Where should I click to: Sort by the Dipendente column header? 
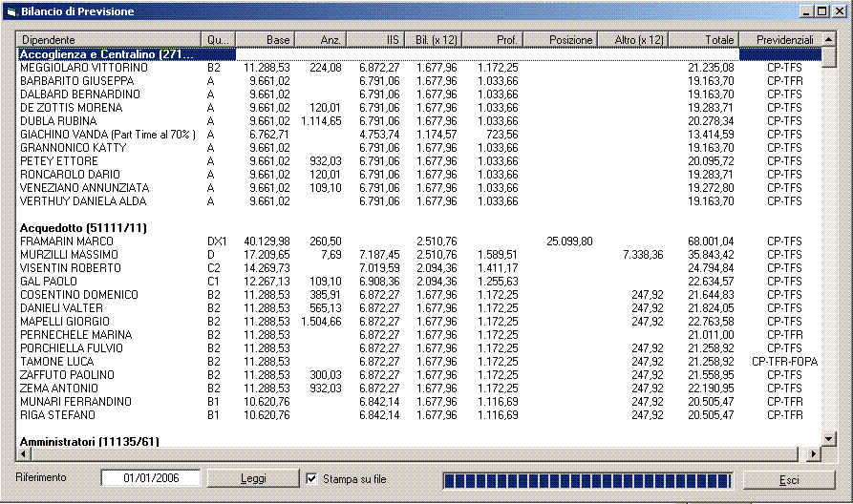pos(109,40)
